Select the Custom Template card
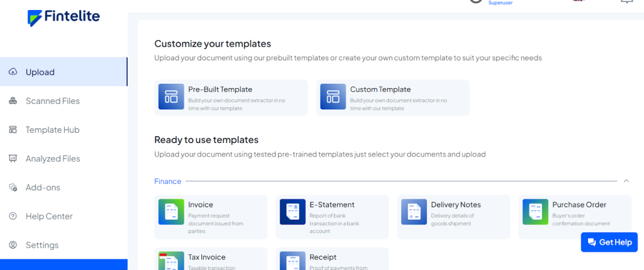 392,98
